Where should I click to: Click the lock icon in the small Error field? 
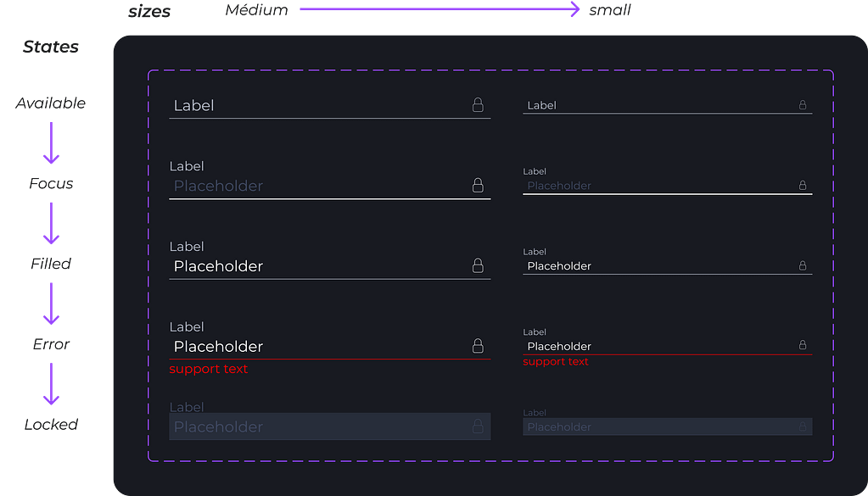(803, 346)
